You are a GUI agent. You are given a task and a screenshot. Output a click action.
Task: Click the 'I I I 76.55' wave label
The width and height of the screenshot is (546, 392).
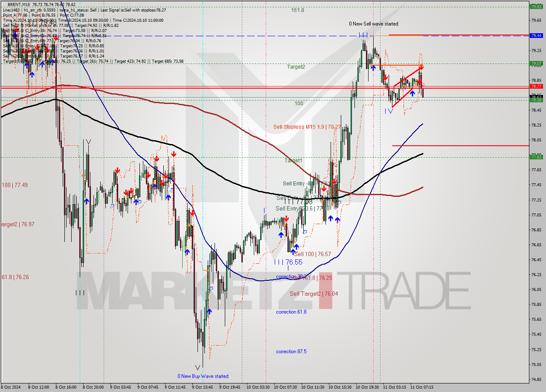click(x=289, y=262)
